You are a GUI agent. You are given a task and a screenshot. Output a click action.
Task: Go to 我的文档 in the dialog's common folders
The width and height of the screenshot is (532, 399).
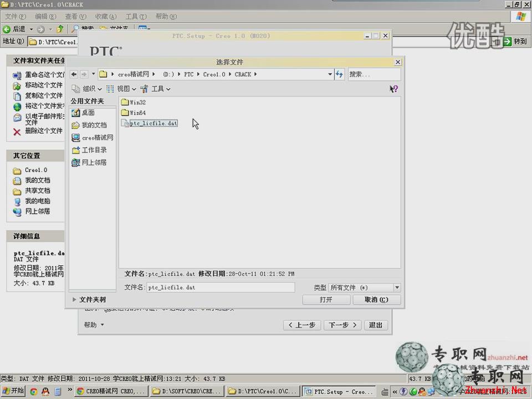point(89,125)
